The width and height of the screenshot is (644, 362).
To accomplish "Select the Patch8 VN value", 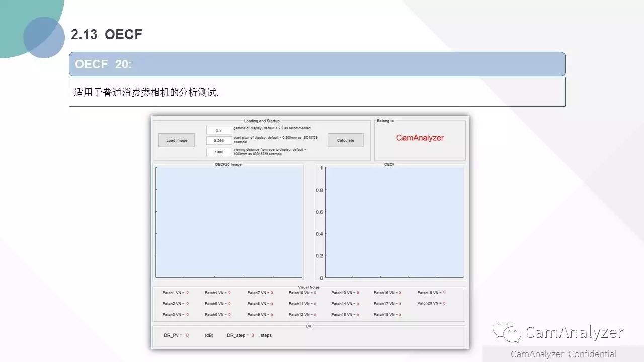I will [x=272, y=304].
